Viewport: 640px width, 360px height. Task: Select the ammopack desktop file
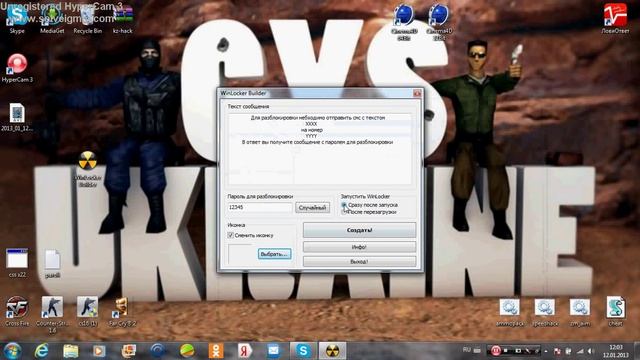point(509,313)
